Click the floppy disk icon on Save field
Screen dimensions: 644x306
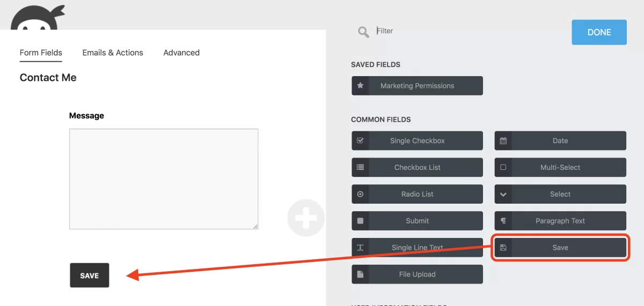[x=503, y=248]
